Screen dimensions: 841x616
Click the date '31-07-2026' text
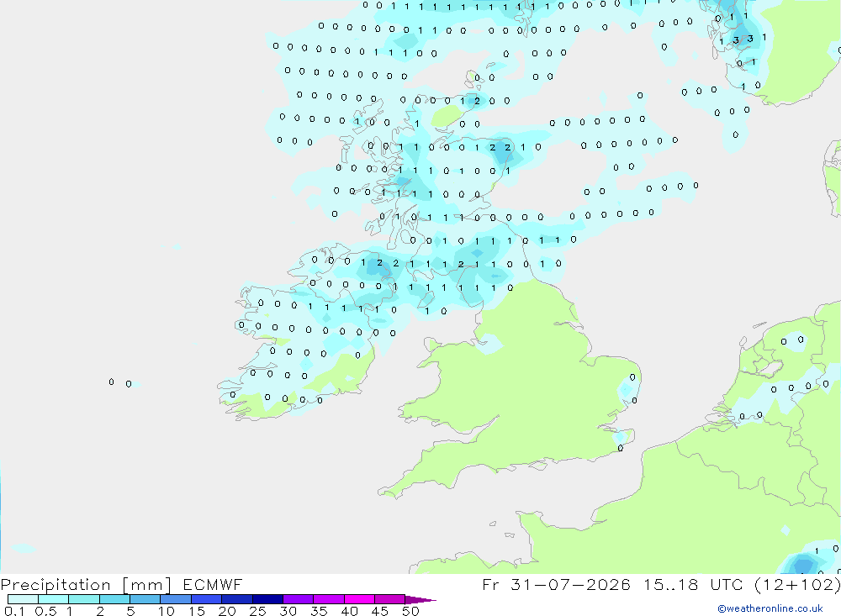point(570,584)
